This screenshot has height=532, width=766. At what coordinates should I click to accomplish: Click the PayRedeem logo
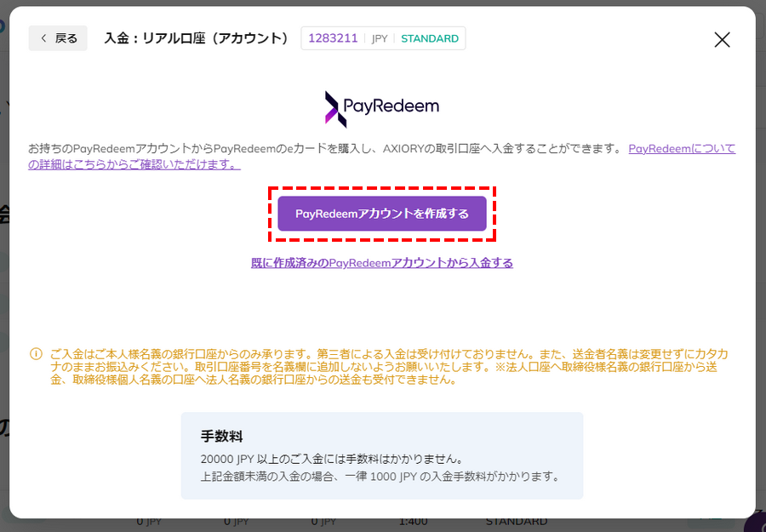tap(382, 109)
